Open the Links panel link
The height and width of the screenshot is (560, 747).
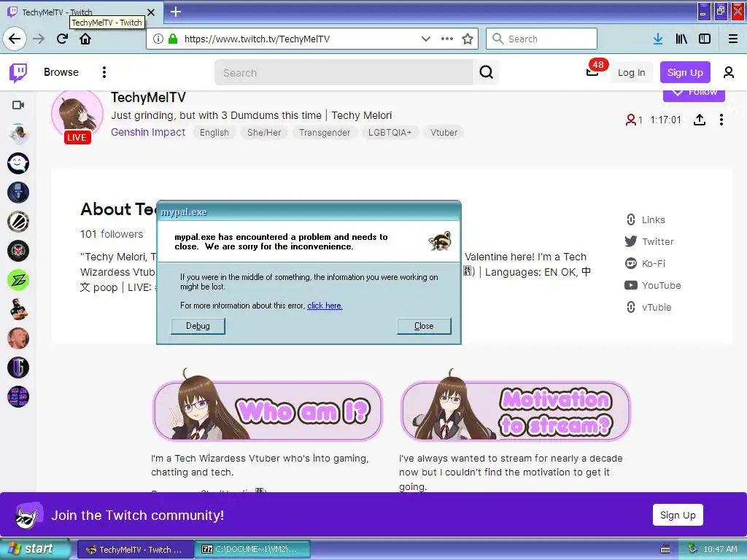[x=646, y=219]
